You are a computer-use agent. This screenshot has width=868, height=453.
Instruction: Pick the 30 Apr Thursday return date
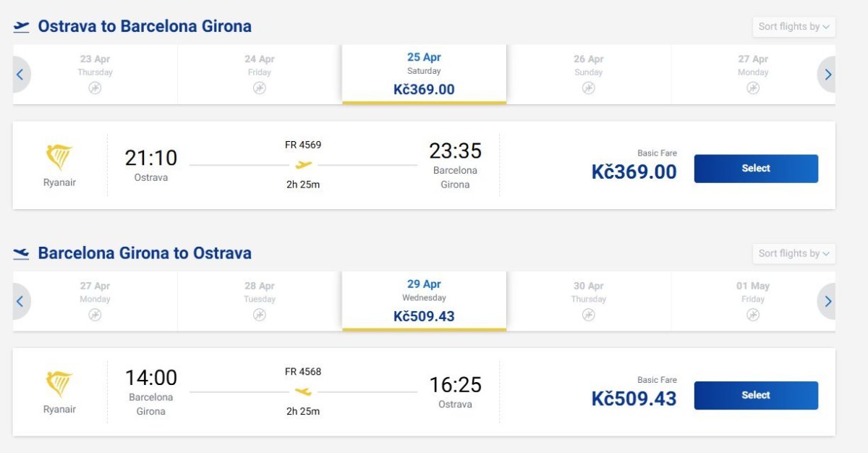tap(588, 300)
